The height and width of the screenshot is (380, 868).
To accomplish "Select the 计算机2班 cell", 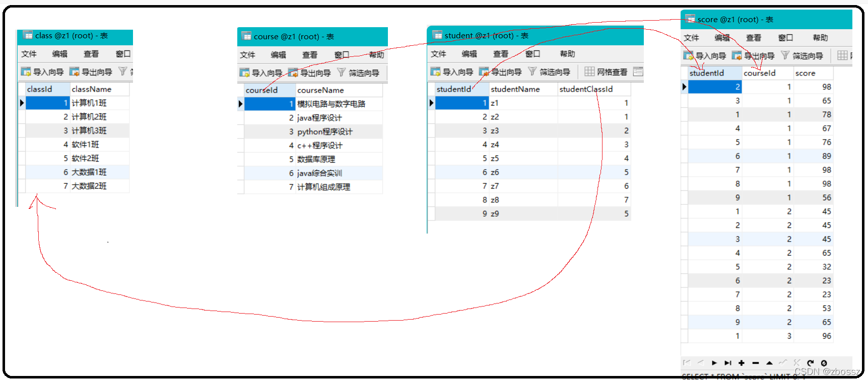I will pos(100,117).
